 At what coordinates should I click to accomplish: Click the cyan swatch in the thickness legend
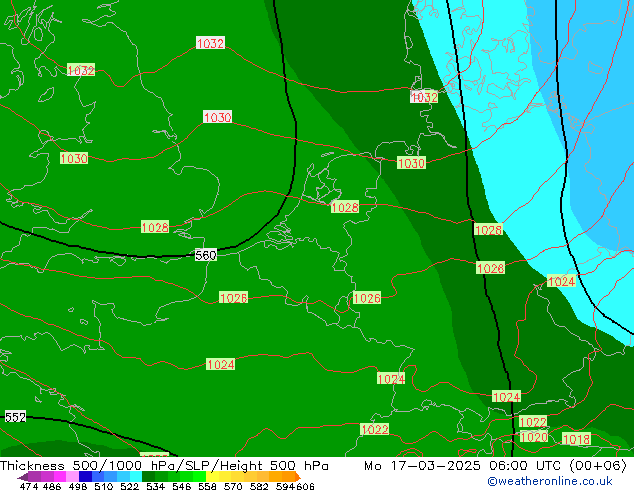136,476
